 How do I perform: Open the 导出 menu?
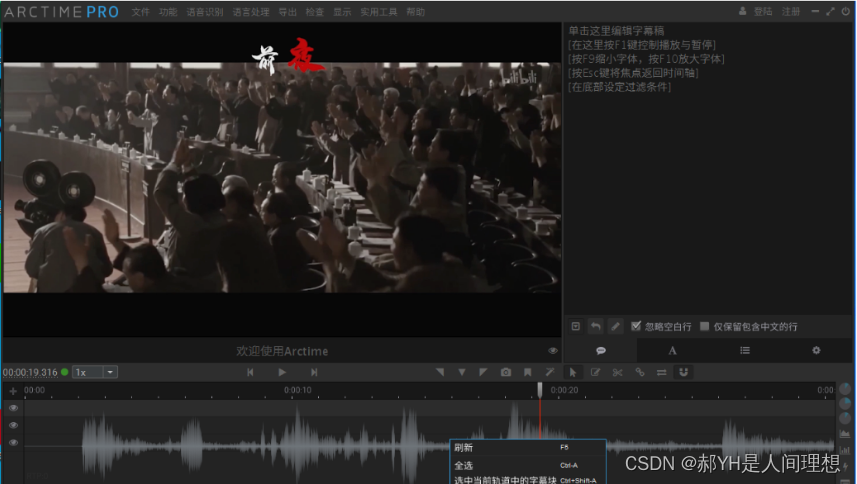287,12
